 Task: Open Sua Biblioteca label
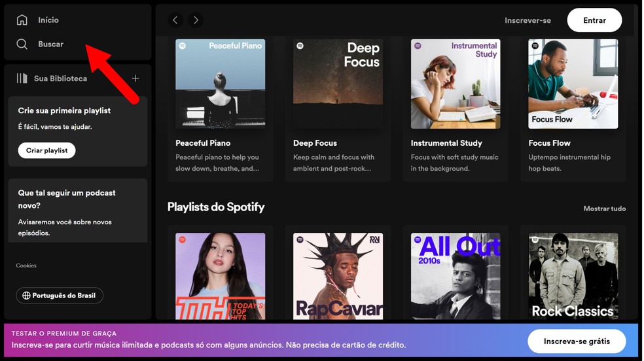tap(60, 78)
